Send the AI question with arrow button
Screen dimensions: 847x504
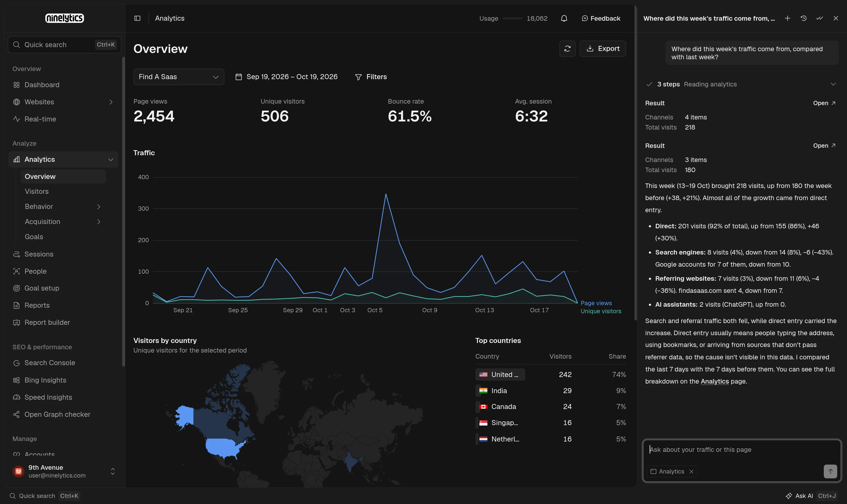tap(830, 471)
